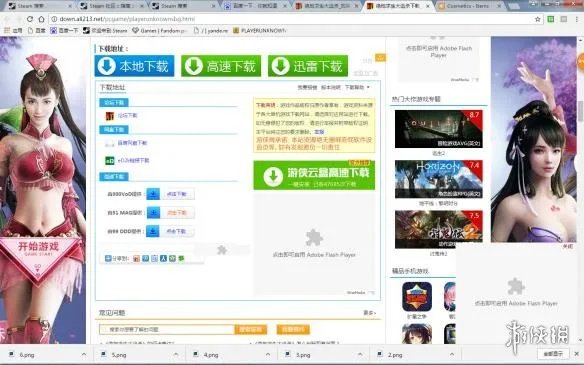Expand options arrow for 4.png download
The width and height of the screenshot is (584, 365).
tap(268, 355)
